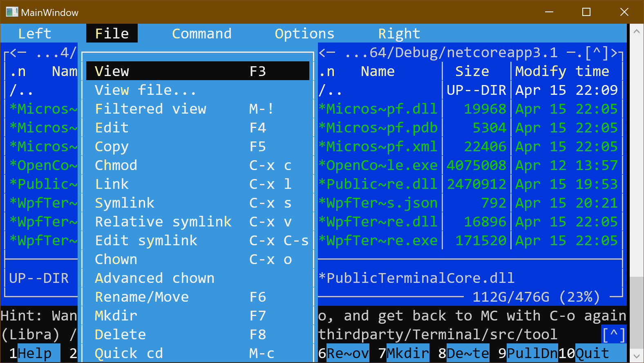Viewport: 644px width, 363px height.
Task: Choose View file... entry
Action: [198, 90]
